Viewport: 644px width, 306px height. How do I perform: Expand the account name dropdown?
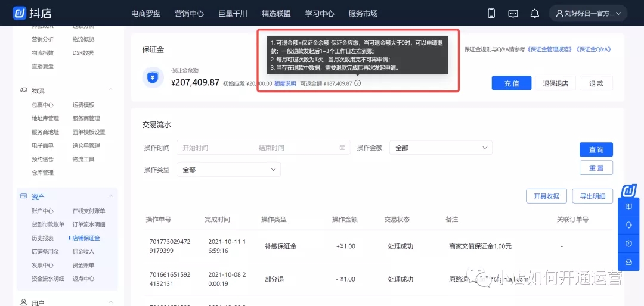[x=588, y=13]
